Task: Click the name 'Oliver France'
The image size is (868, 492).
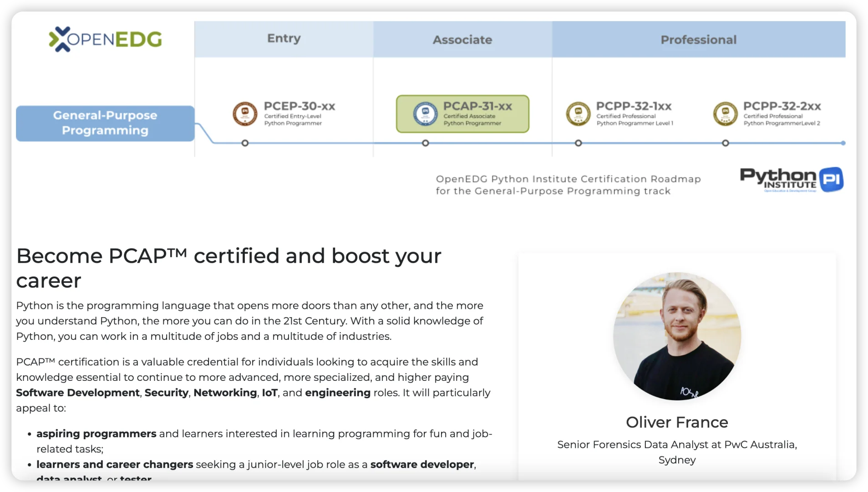Action: (x=677, y=422)
